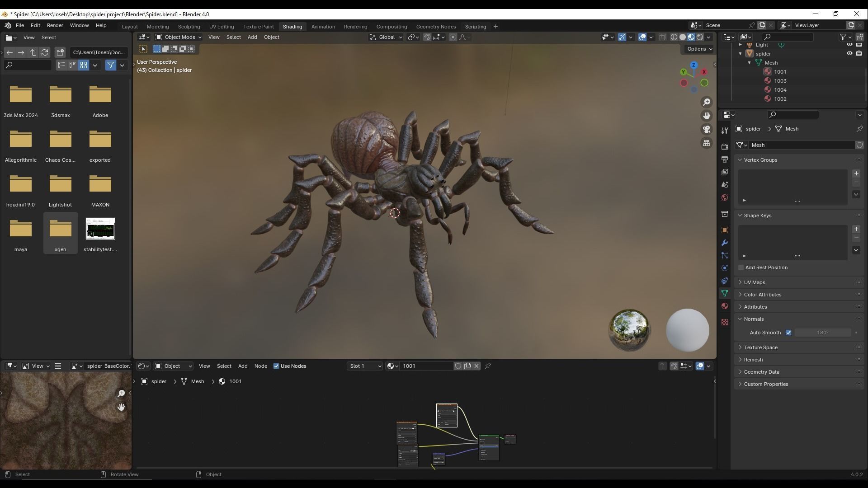Click the Auto Smooth angle slider

[823, 333]
